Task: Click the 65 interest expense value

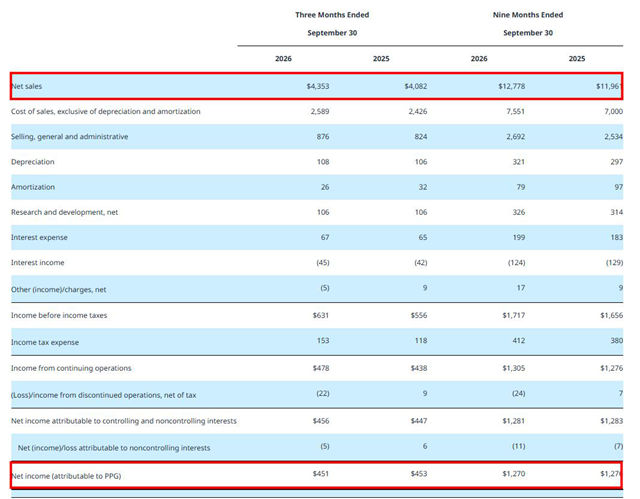Action: 423,237
